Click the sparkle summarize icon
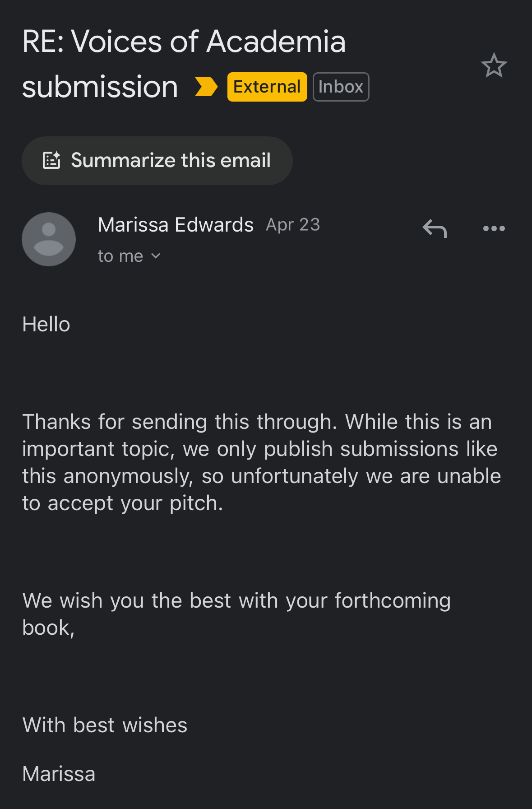 coord(51,160)
